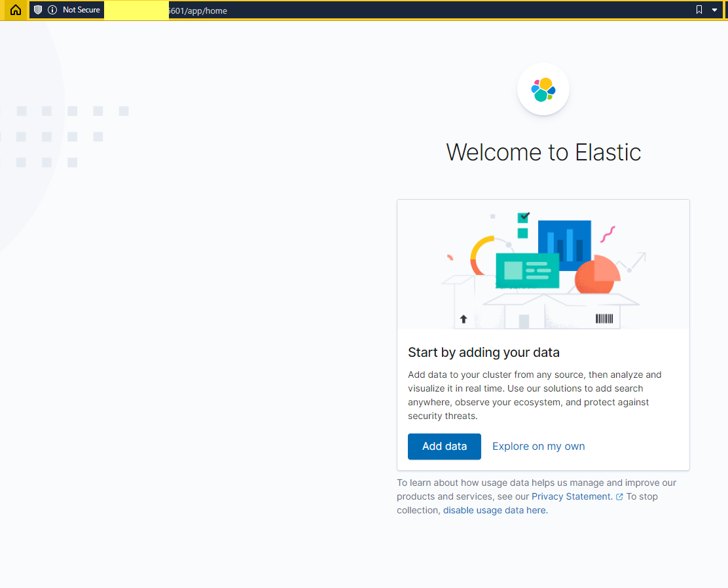Click the Welcome to Elastic heading
This screenshot has width=728, height=588.
pos(543,153)
